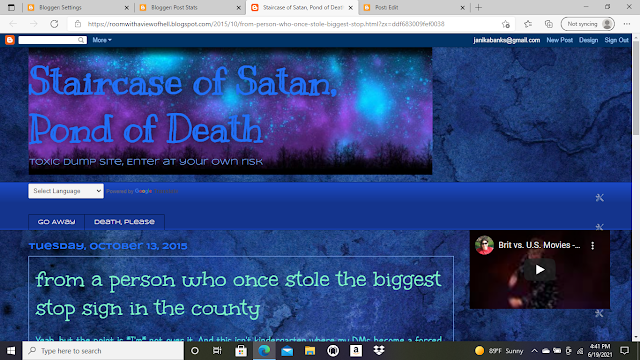Open the Select Language dropdown
Viewport: 640px width, 360px height.
click(x=66, y=191)
